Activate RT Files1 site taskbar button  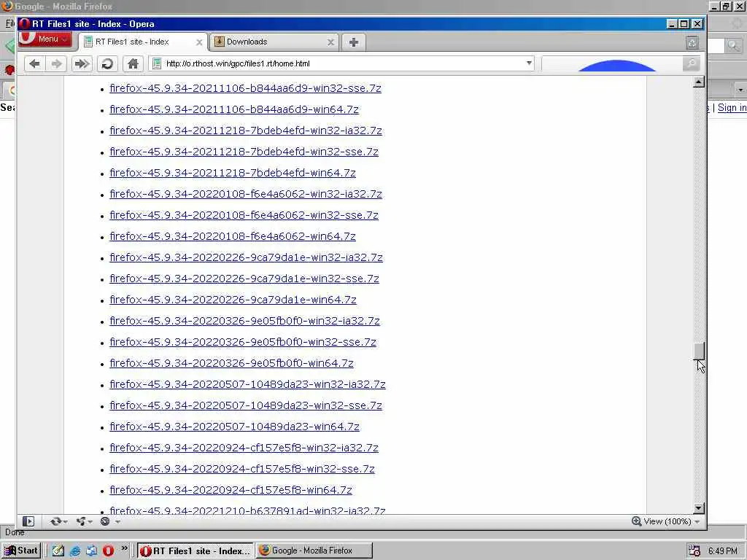(x=196, y=551)
